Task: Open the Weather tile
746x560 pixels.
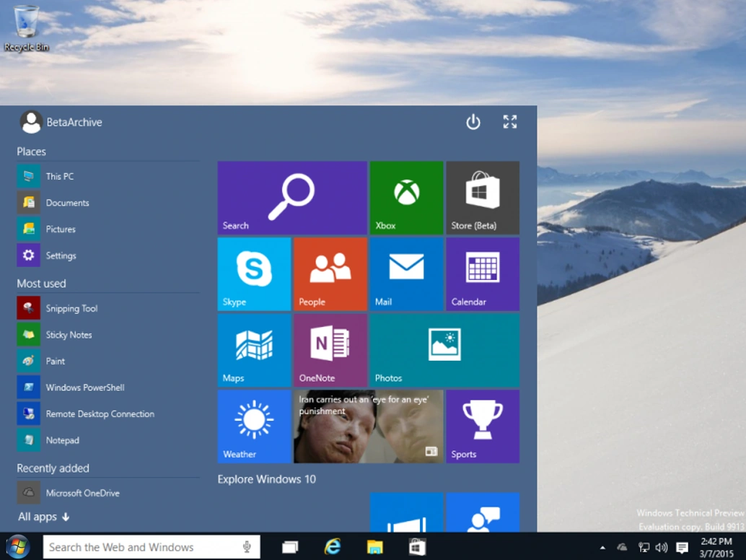Action: pos(254,426)
